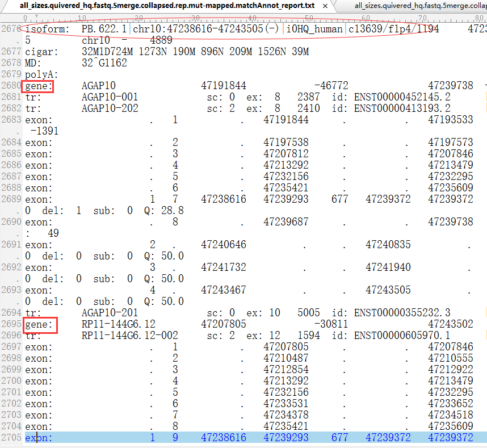Click the AGAP10-001 transcript name
Viewport: 487px width, 448px height.
(110, 97)
